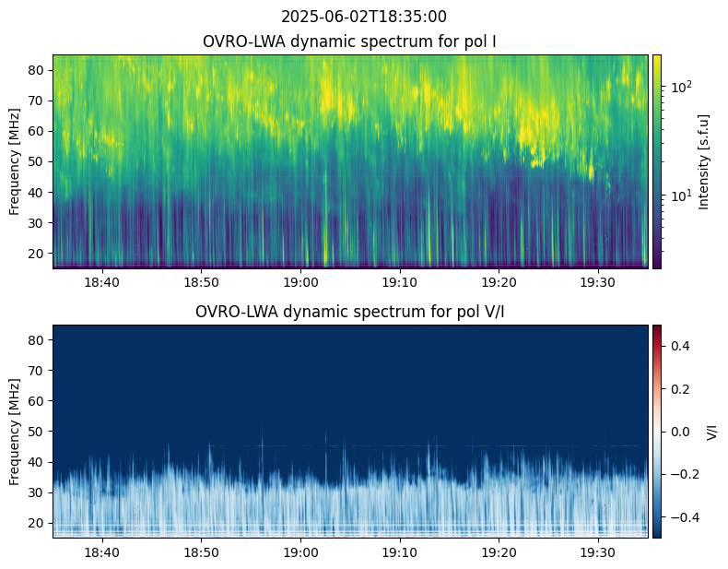The image size is (728, 569).
Task: Click the 0.4 tick on V/I colorbar
Action: coord(678,346)
